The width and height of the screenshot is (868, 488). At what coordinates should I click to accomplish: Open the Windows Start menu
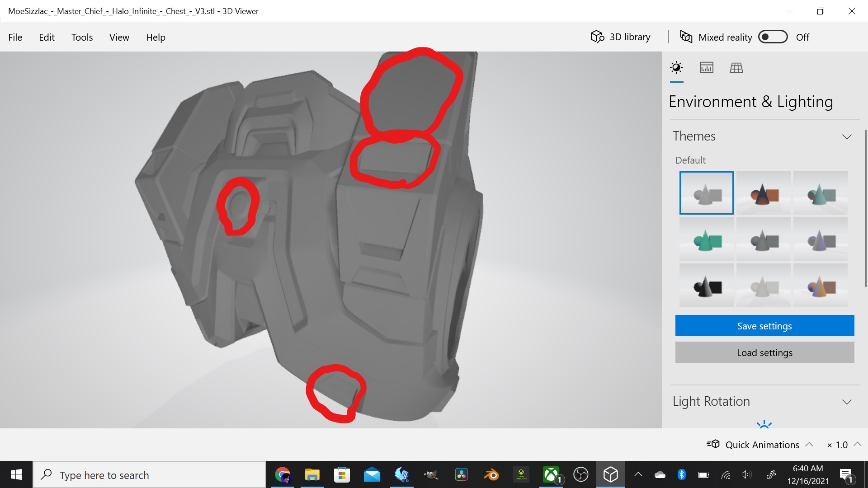(16, 474)
